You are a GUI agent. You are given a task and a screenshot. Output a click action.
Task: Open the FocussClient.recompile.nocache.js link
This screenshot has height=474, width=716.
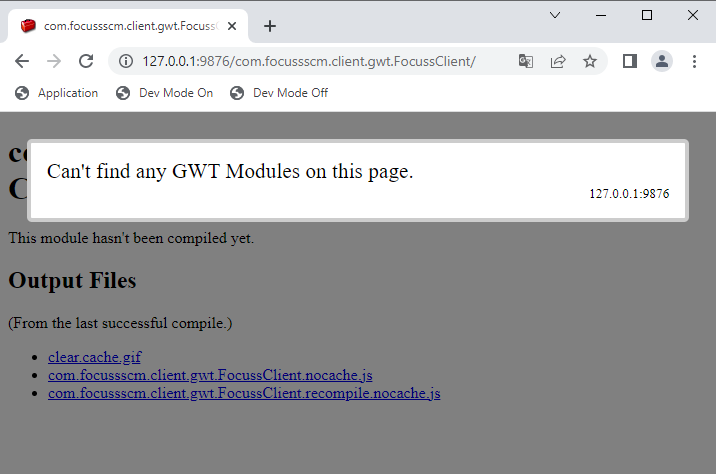pos(244,393)
